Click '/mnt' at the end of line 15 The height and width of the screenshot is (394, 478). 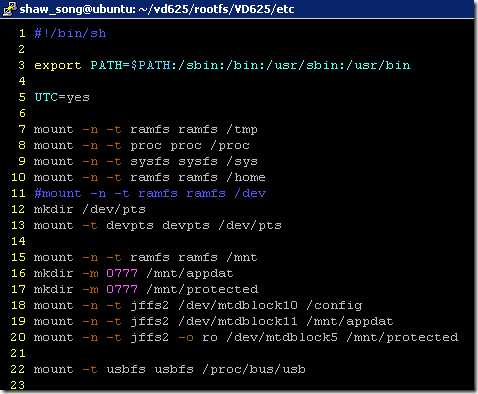(x=242, y=257)
